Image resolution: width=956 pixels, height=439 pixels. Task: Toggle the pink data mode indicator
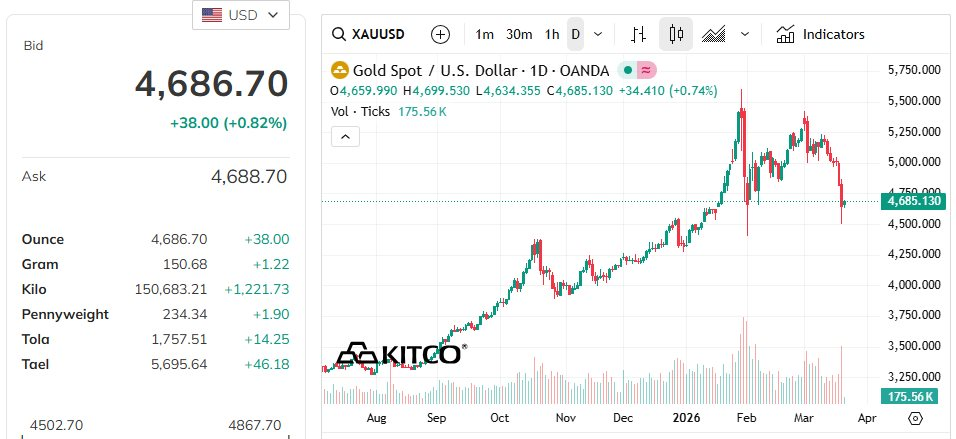pos(647,70)
